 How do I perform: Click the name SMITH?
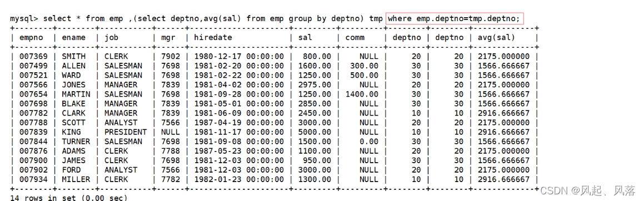[x=73, y=57]
